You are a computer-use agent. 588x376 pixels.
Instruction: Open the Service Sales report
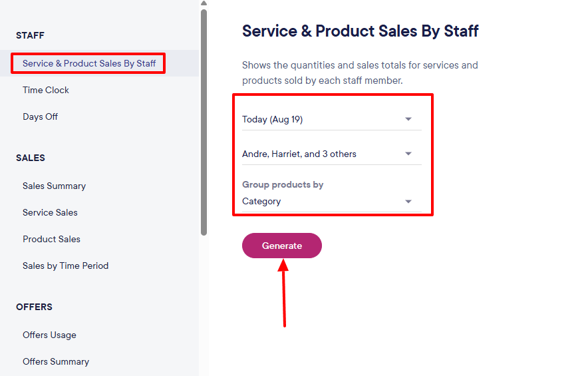50,212
